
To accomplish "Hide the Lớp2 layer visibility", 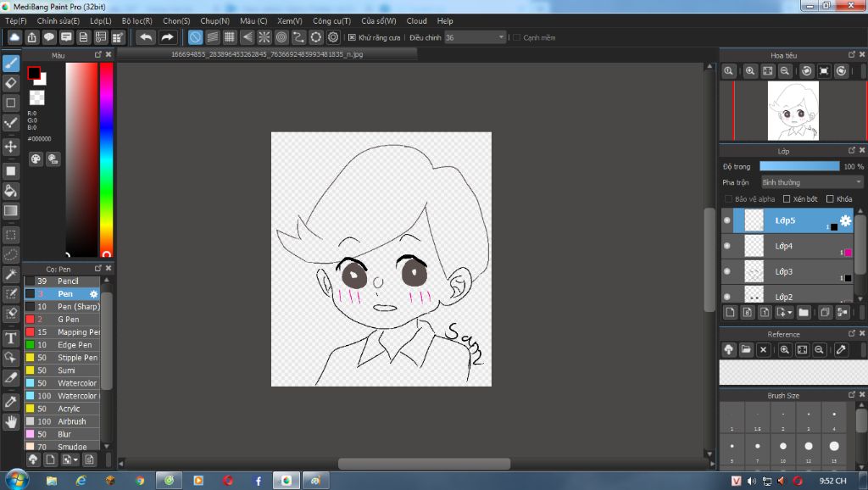I will pyautogui.click(x=726, y=296).
